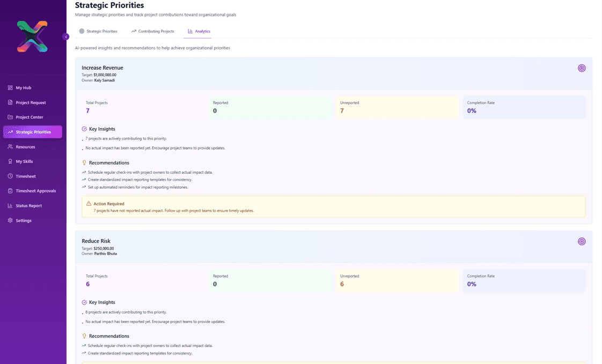Click the lightbulb icon beside Recommendations
This screenshot has width=602, height=364.
click(83, 162)
